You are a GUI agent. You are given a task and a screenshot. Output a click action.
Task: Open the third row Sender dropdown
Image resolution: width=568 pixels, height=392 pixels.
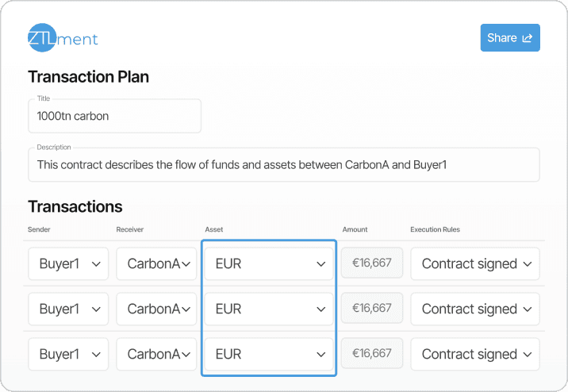pos(68,354)
